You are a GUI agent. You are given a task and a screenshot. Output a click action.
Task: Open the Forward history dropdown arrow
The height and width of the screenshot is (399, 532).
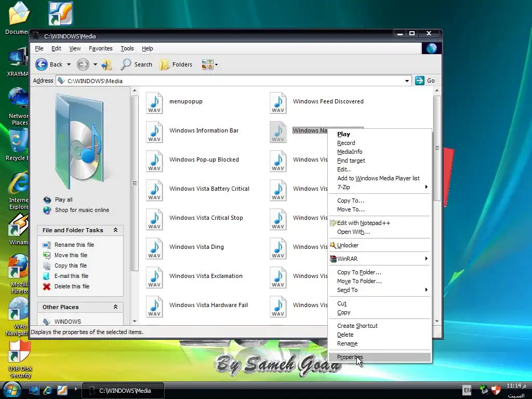(95, 64)
